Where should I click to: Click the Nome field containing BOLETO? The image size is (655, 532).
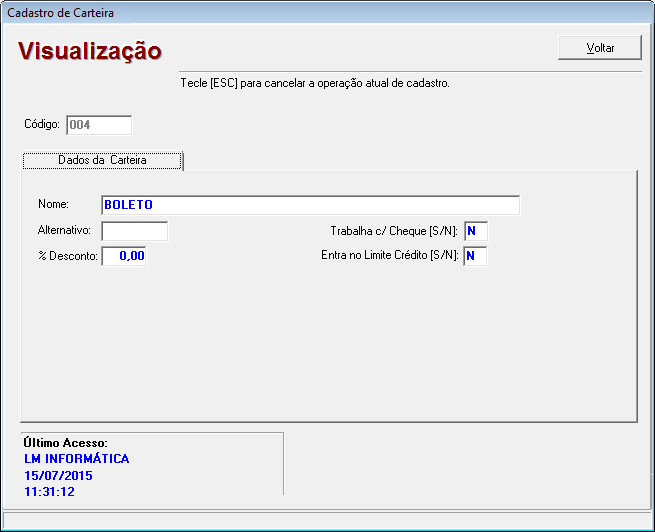pos(310,205)
